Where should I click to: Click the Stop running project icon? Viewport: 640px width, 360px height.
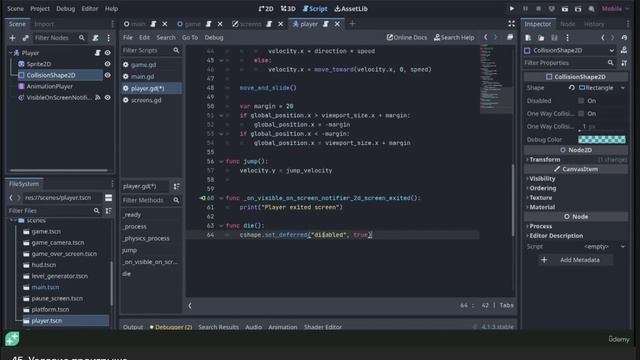[538, 9]
